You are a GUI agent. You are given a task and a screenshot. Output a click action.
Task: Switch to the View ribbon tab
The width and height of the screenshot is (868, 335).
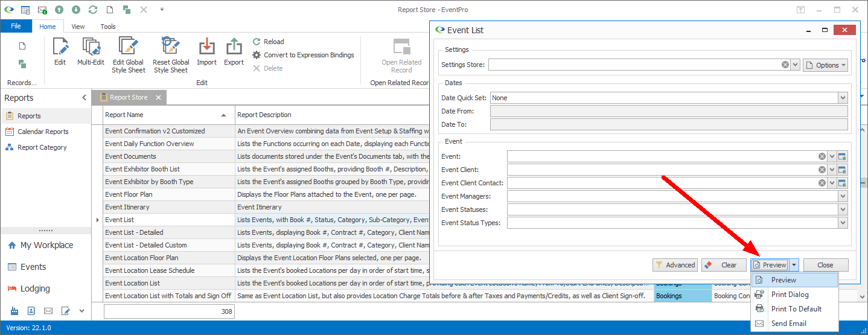pyautogui.click(x=78, y=27)
